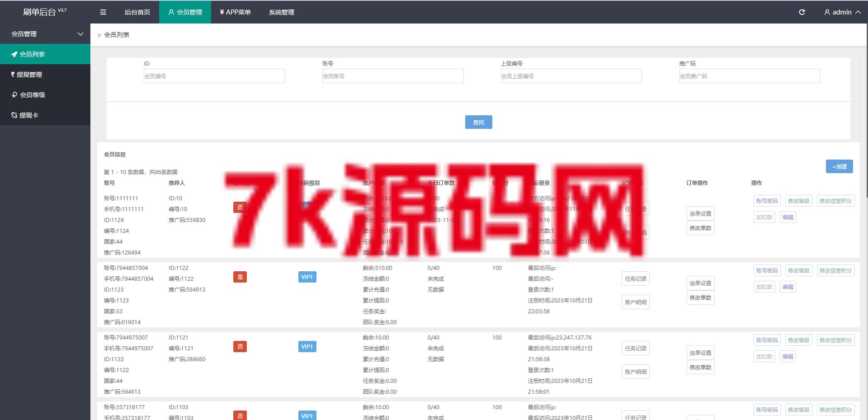Click the refresh icon in top bar
868x420 pixels.
(802, 12)
